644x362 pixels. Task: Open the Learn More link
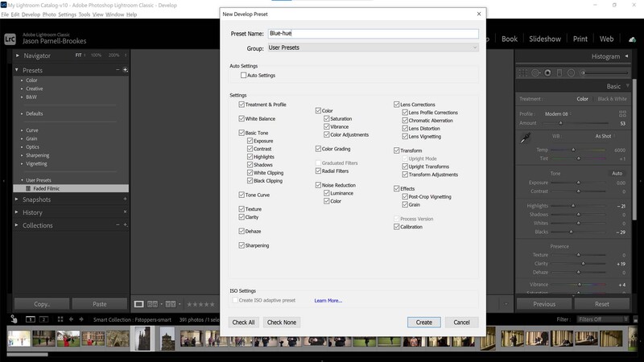pyautogui.click(x=328, y=300)
